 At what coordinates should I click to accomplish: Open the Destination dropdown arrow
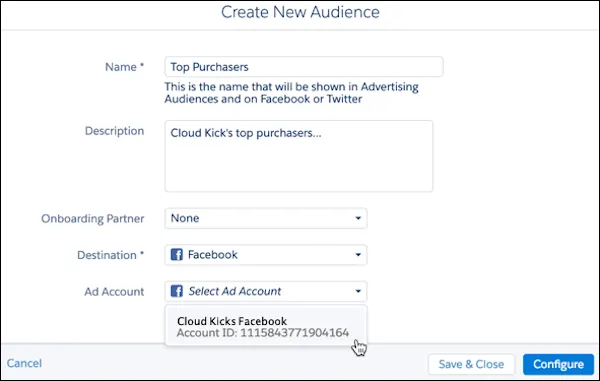point(358,255)
